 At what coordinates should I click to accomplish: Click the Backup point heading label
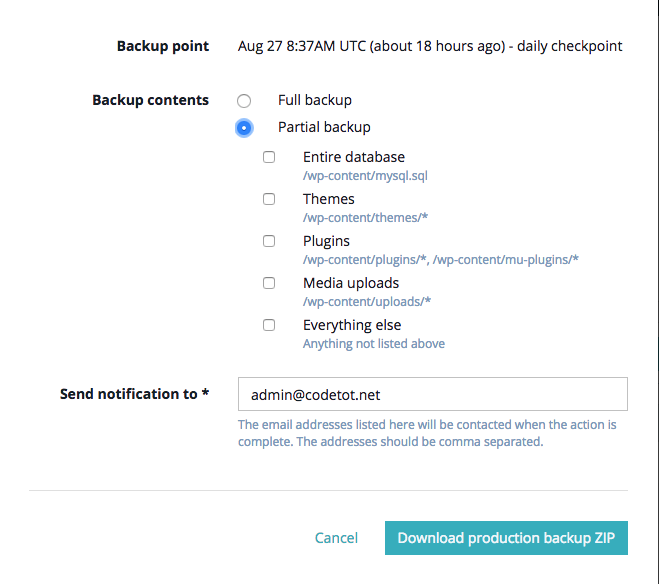click(163, 46)
